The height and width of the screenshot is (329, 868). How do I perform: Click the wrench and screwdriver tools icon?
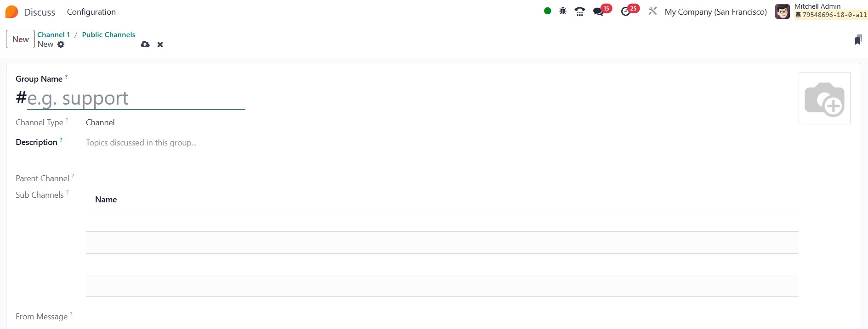pos(652,11)
